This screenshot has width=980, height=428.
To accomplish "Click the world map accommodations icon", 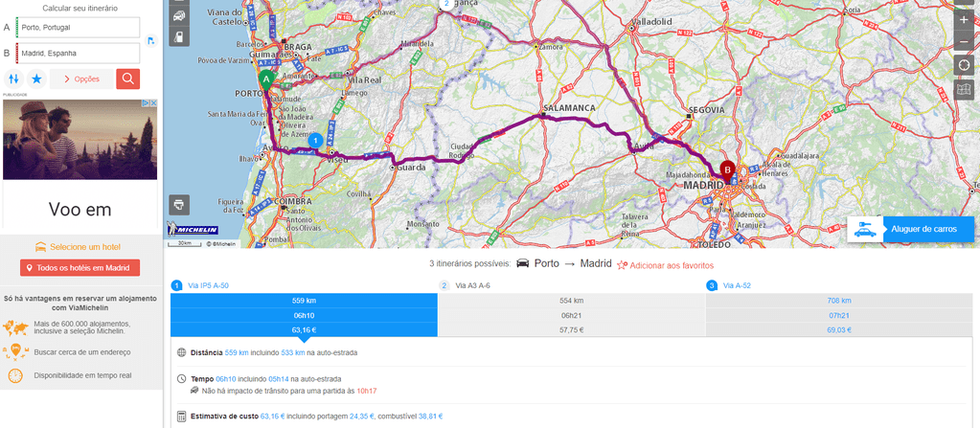I will (15, 327).
